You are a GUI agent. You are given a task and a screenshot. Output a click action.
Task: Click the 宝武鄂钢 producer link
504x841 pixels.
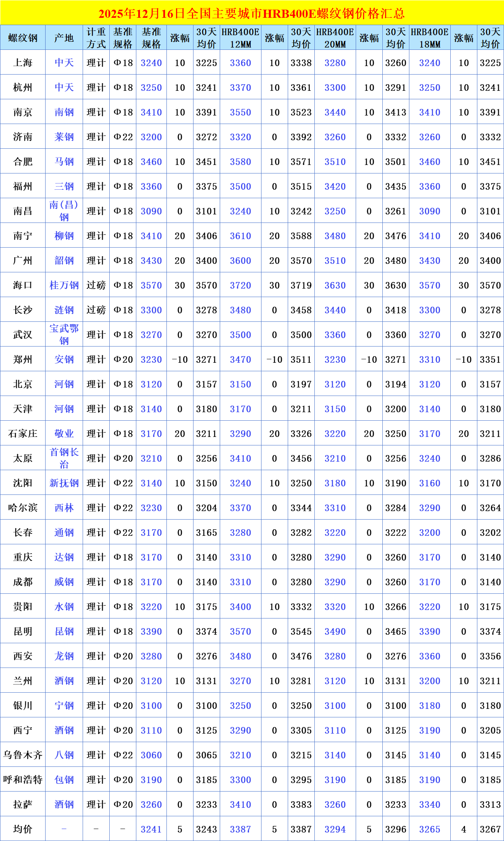click(x=64, y=334)
